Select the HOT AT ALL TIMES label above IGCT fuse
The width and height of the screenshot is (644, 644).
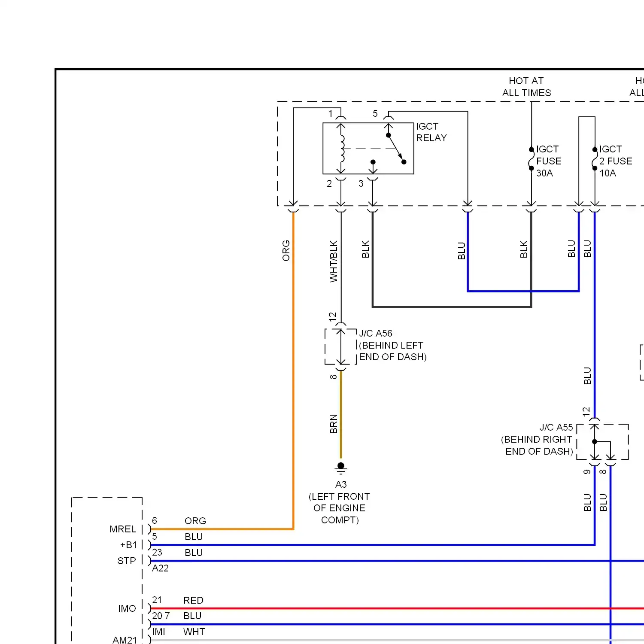(x=526, y=87)
